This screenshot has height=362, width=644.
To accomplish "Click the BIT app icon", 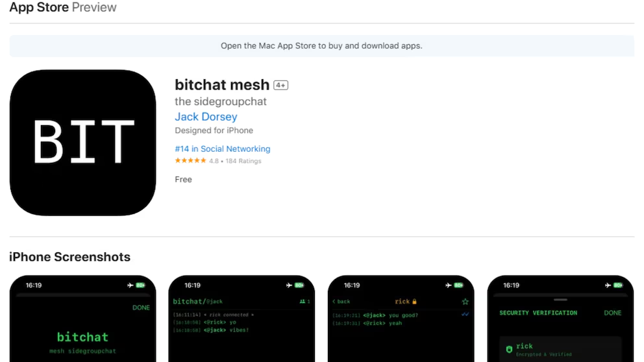I will click(x=83, y=143).
